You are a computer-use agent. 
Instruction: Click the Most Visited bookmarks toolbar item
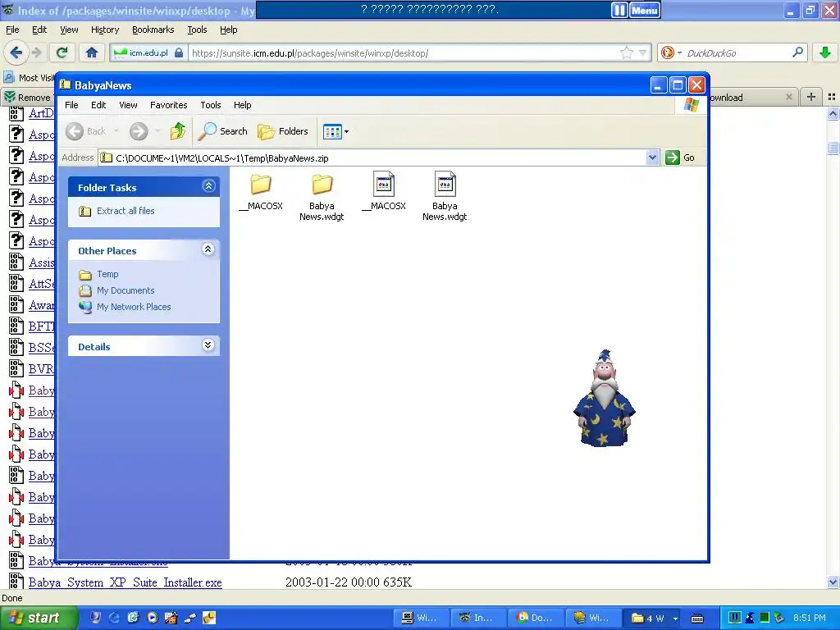tap(29, 78)
